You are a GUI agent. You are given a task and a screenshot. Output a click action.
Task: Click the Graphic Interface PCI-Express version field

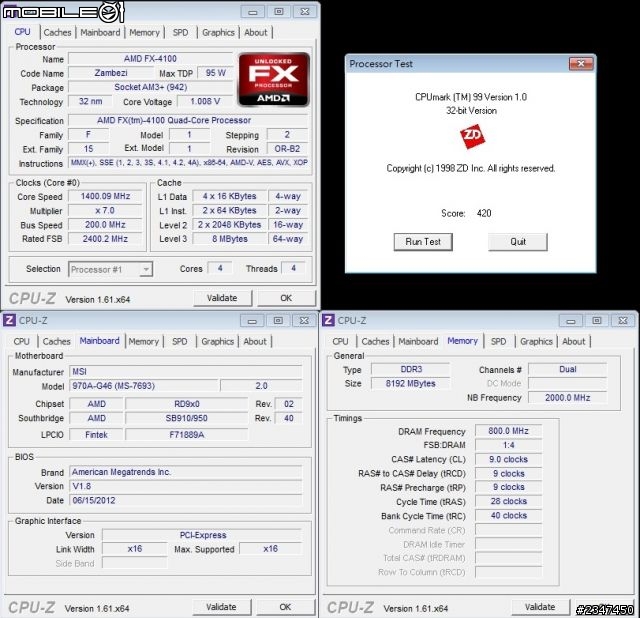click(x=202, y=535)
